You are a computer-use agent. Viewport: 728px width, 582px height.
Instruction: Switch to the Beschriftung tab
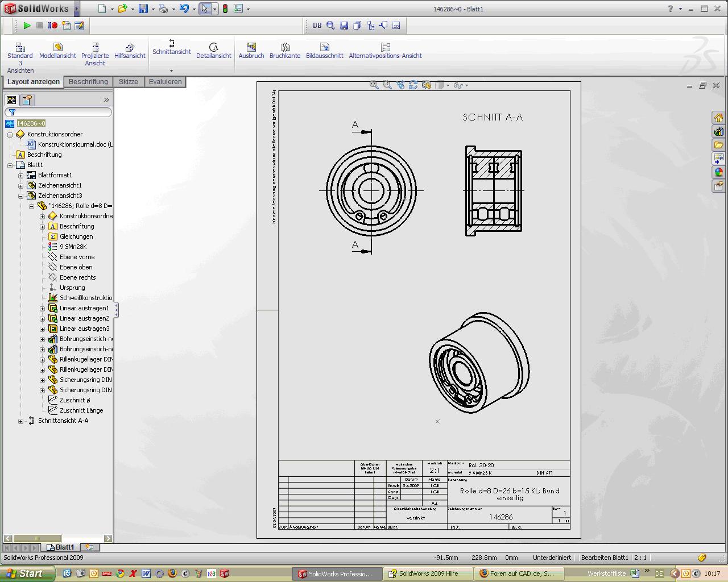(x=88, y=82)
